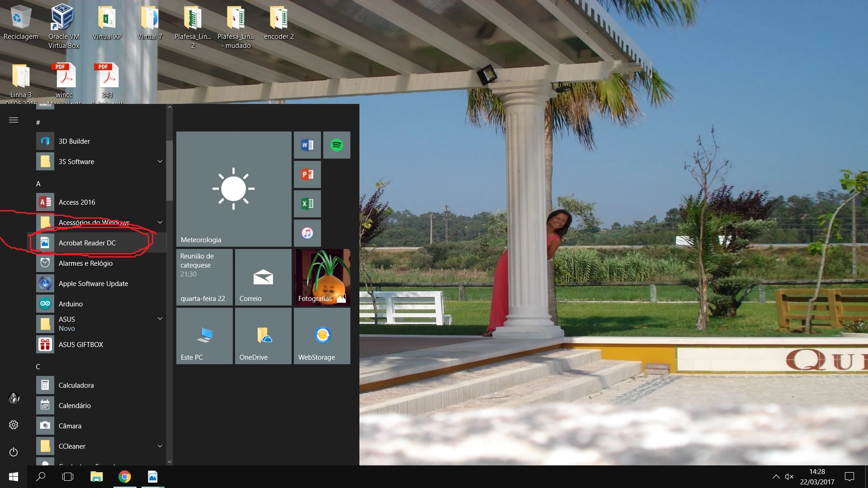Viewport: 868px width, 488px height.
Task: Open the iTunes tile
Action: tap(307, 233)
